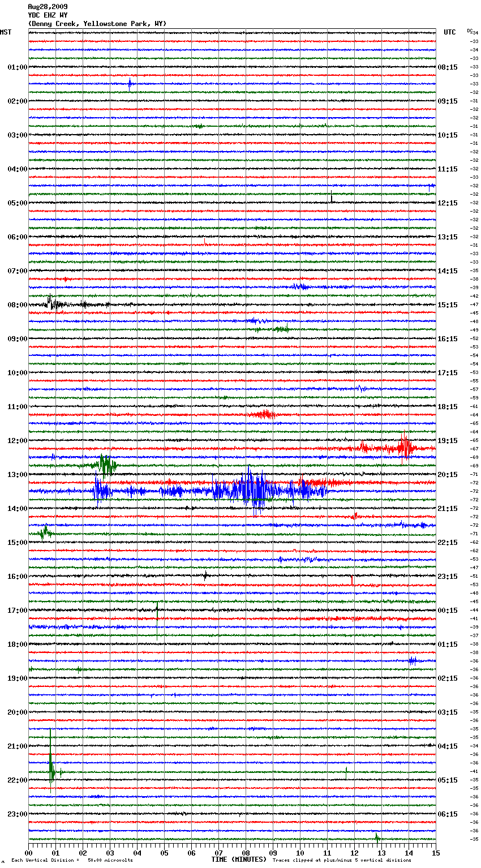Select the 19:00 MST time label
The width and height of the screenshot is (481, 868).
click(x=18, y=678)
